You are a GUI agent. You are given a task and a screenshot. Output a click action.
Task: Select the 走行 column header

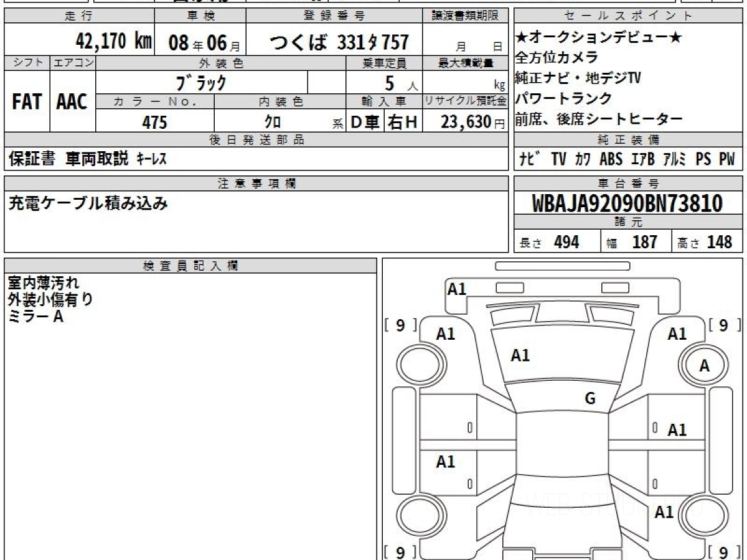click(79, 16)
